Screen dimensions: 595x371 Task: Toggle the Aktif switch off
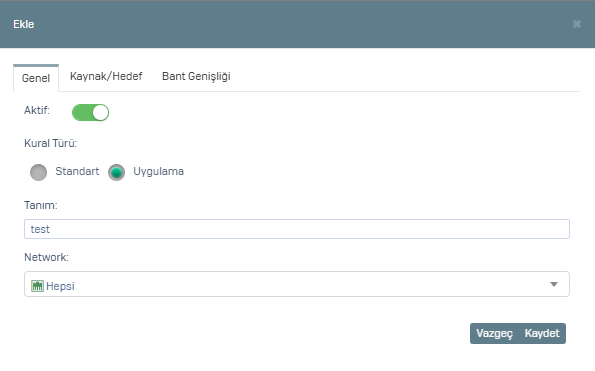click(90, 113)
